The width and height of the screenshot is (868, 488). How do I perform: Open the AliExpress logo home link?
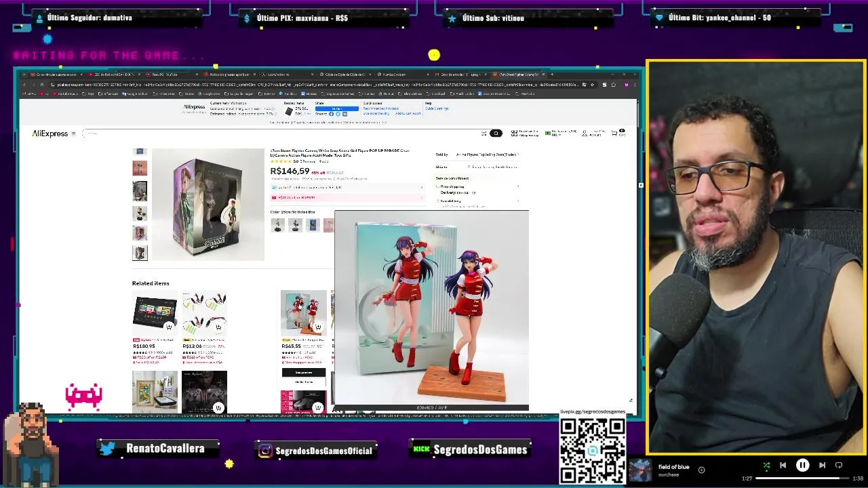click(x=50, y=134)
